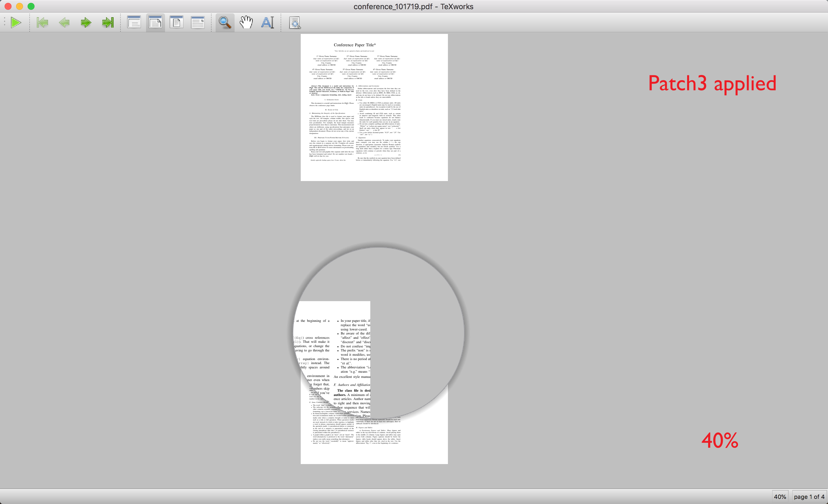Select the Typeset button to compile

[16, 22]
